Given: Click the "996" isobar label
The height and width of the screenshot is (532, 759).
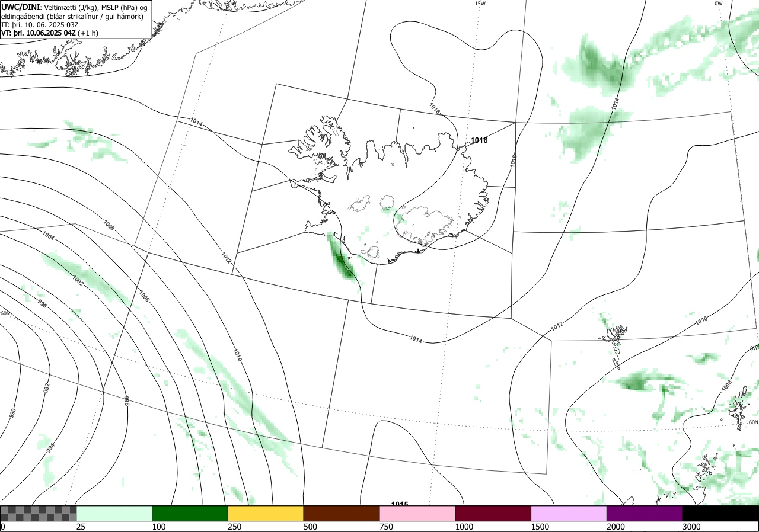Looking at the screenshot, I should coord(42,304).
